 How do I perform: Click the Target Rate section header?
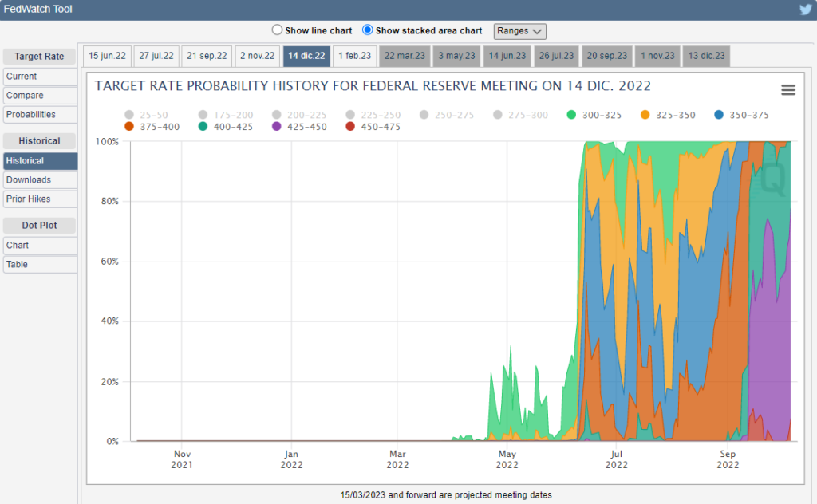tap(39, 57)
